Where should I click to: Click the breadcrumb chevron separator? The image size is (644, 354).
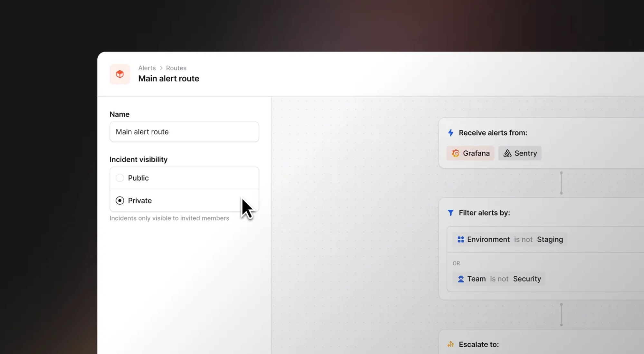161,68
